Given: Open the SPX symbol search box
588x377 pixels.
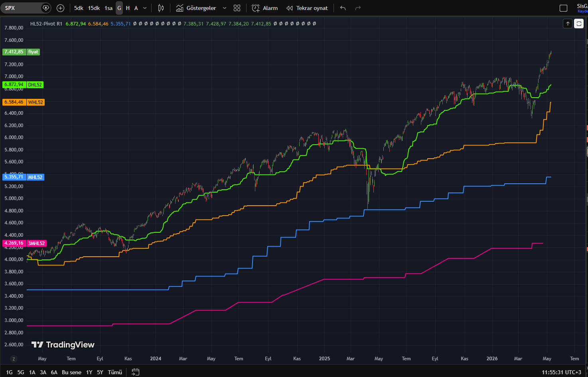Looking at the screenshot, I should tap(26, 8).
